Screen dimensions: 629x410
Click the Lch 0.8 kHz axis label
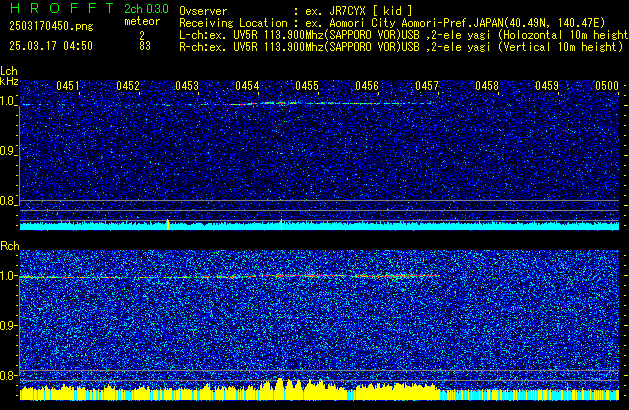pyautogui.click(x=8, y=201)
